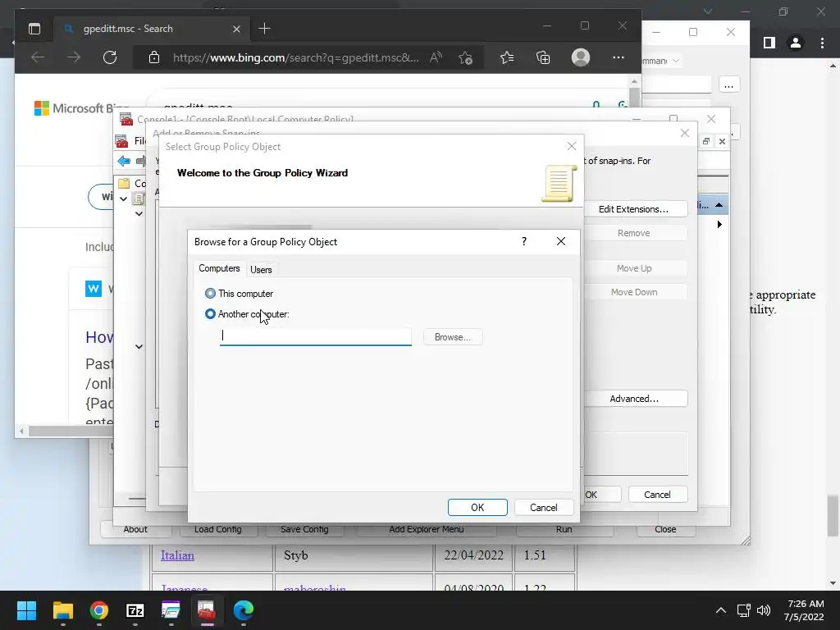Click the Group Policy Wizard scroll icon

pyautogui.click(x=559, y=183)
